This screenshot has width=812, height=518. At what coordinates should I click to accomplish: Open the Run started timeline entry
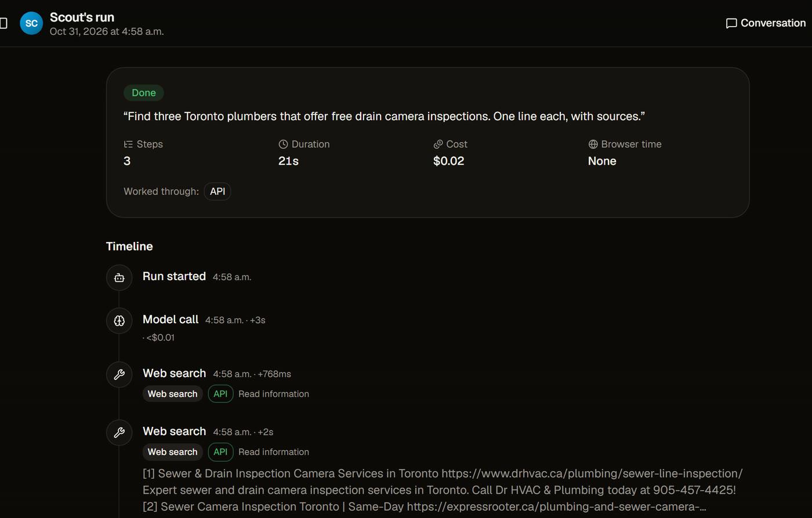174,277
